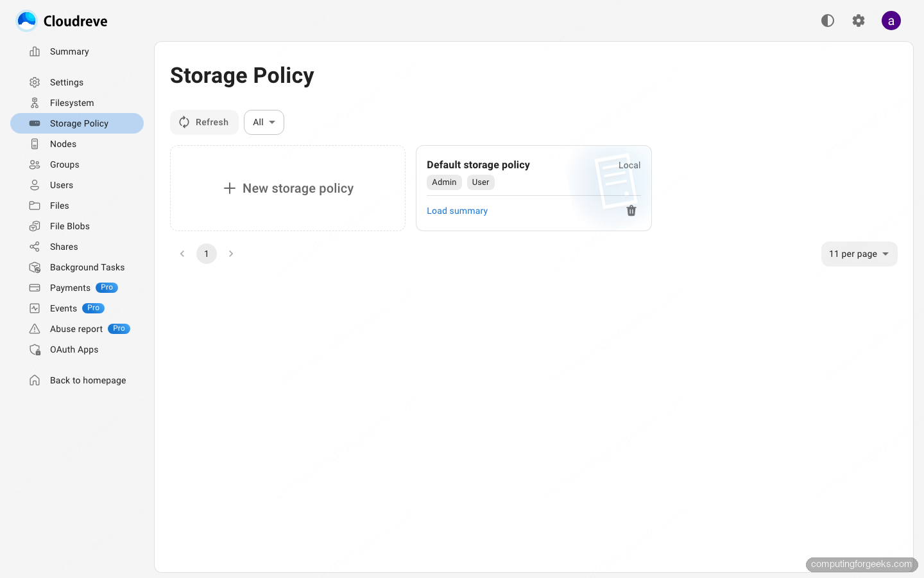Viewport: 924px width, 578px height.
Task: Refresh the storage policy list
Action: point(204,122)
